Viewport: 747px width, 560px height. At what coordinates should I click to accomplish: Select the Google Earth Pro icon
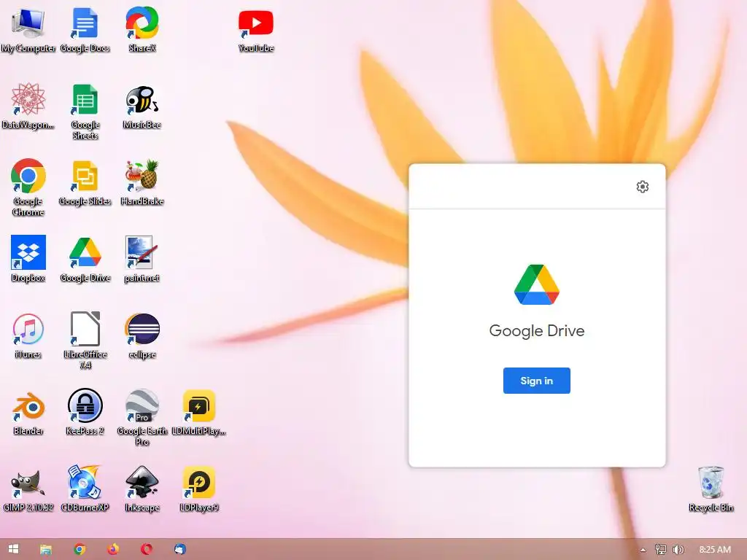142,418
